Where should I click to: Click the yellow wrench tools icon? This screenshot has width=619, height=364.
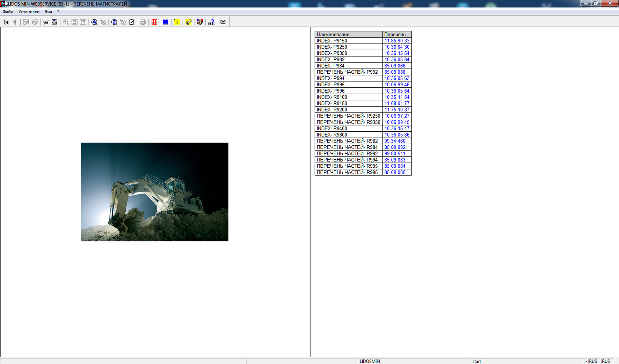[x=189, y=22]
